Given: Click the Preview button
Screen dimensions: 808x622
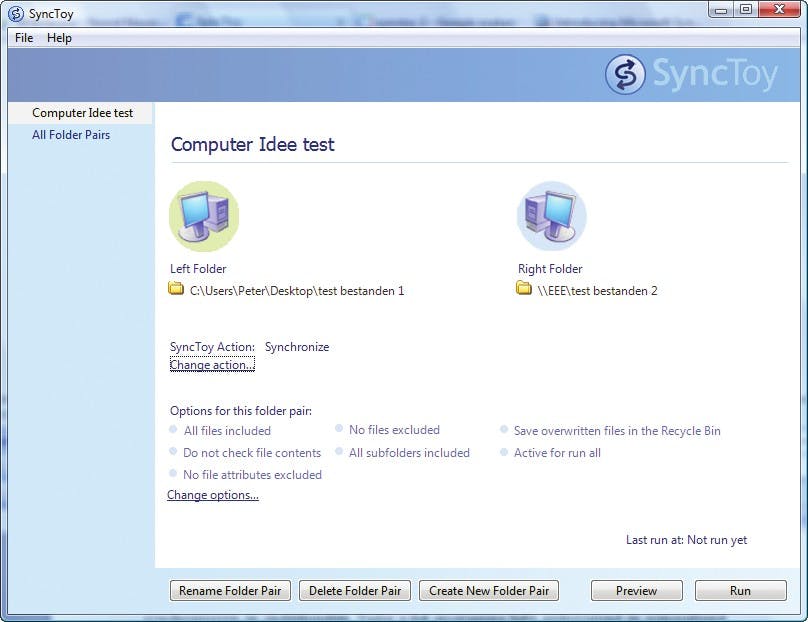Looking at the screenshot, I should coord(636,591).
